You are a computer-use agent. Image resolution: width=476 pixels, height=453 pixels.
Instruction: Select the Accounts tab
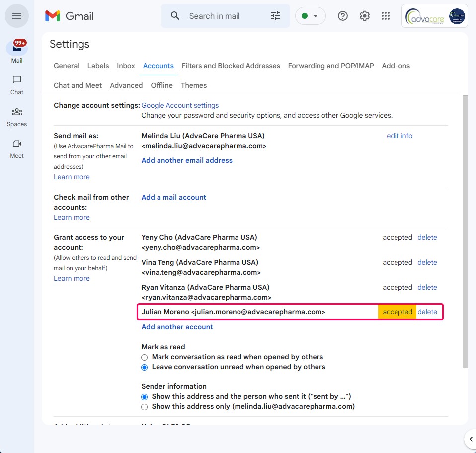pyautogui.click(x=158, y=66)
